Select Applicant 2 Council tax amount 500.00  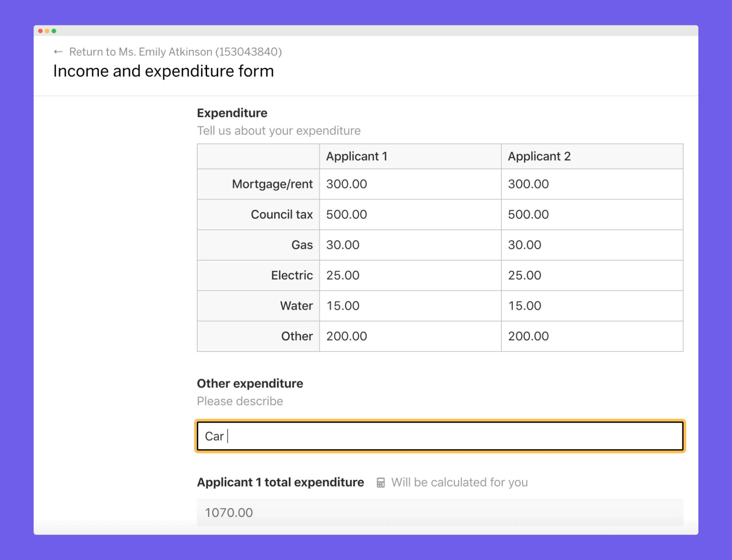point(528,214)
